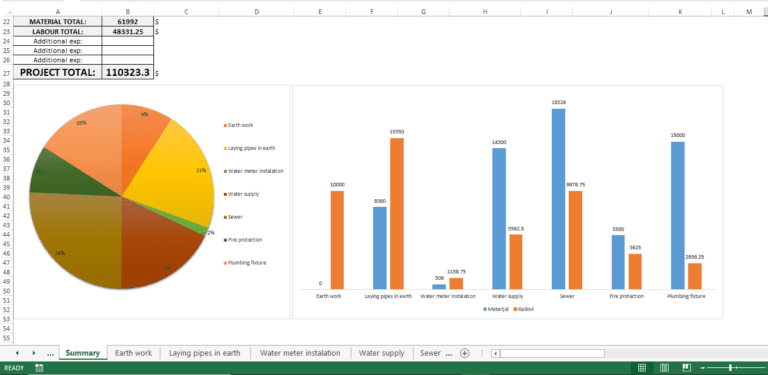Screen dimensions: 768x375
Task: Switch to the Sewer sheet tab
Action: click(x=430, y=353)
